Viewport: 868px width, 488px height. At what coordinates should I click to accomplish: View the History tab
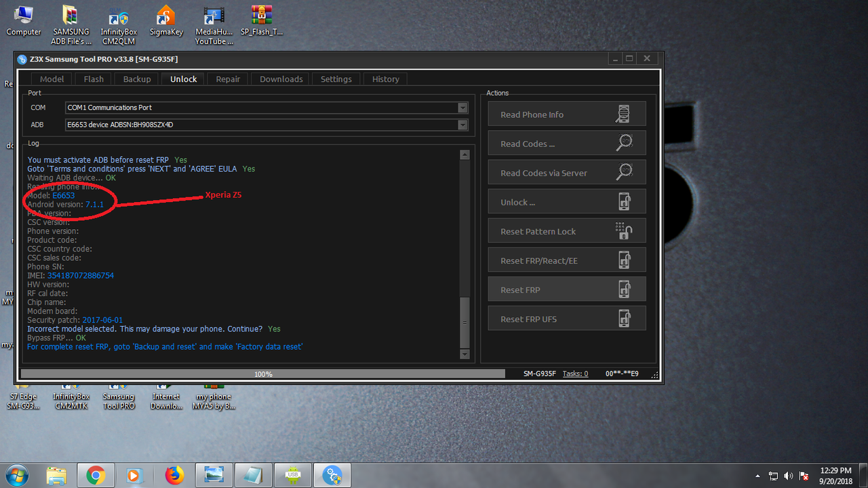pos(386,79)
